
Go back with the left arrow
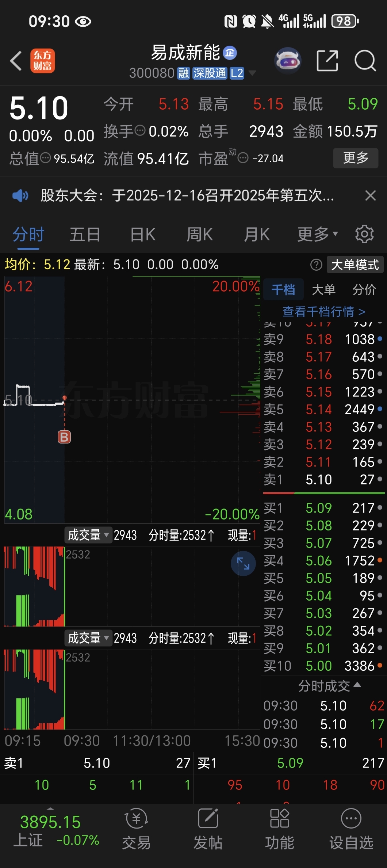tap(16, 61)
